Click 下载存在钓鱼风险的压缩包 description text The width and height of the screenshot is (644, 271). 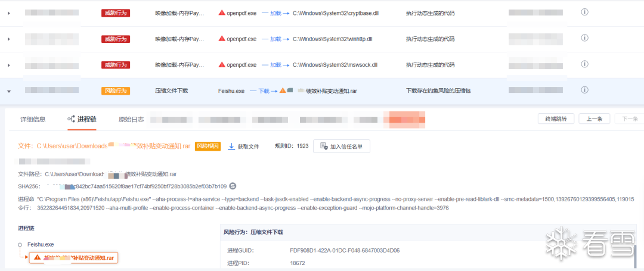pos(438,91)
